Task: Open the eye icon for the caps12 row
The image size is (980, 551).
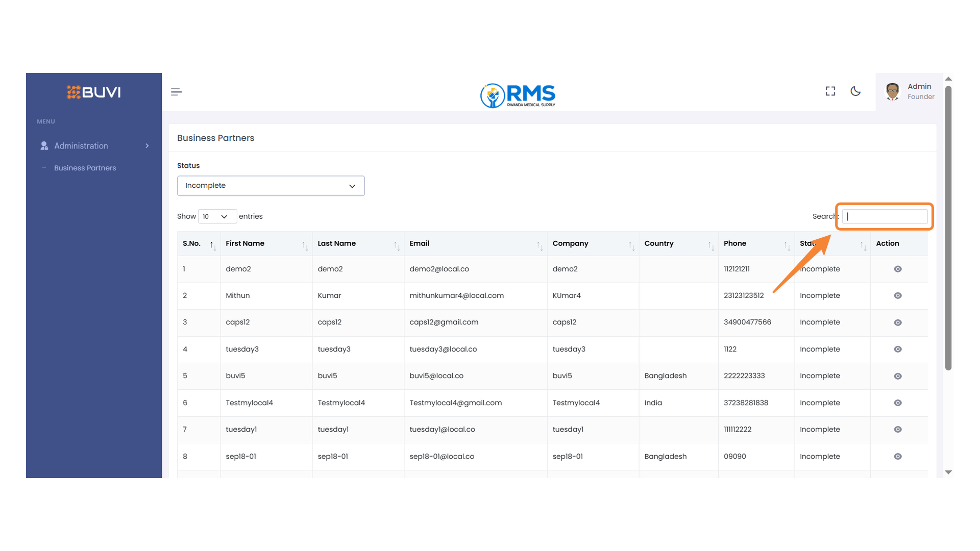Action: [898, 322]
